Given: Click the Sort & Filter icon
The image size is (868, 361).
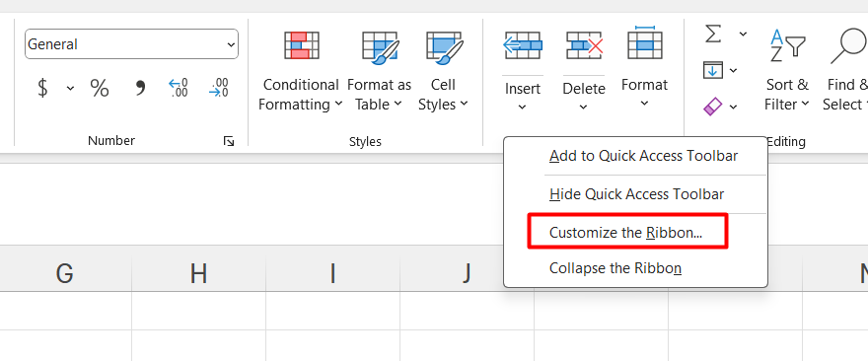Looking at the screenshot, I should [x=787, y=46].
